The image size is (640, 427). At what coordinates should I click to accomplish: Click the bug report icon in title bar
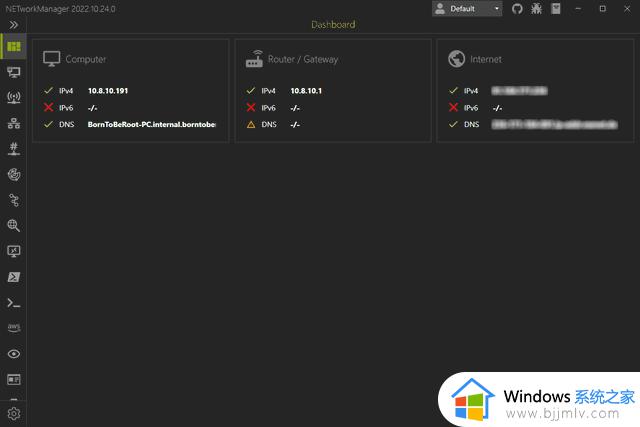pyautogui.click(x=536, y=9)
